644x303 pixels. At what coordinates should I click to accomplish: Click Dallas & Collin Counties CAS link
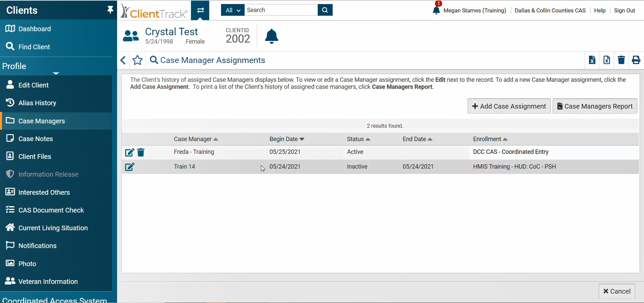click(550, 10)
